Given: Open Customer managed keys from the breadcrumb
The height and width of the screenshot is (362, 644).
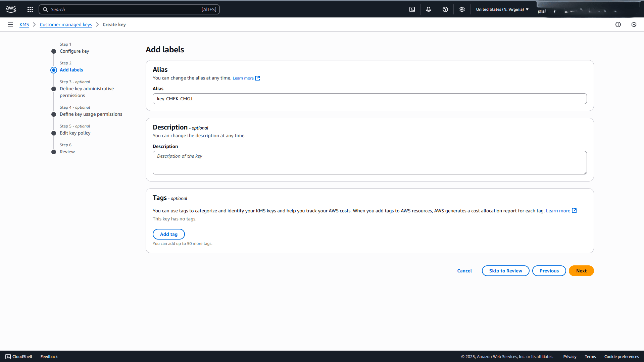Looking at the screenshot, I should tap(66, 24).
